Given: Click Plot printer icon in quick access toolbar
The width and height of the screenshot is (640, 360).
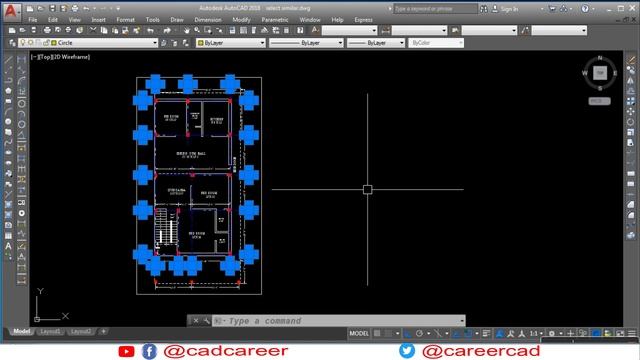Looking at the screenshot, I should tap(75, 8).
